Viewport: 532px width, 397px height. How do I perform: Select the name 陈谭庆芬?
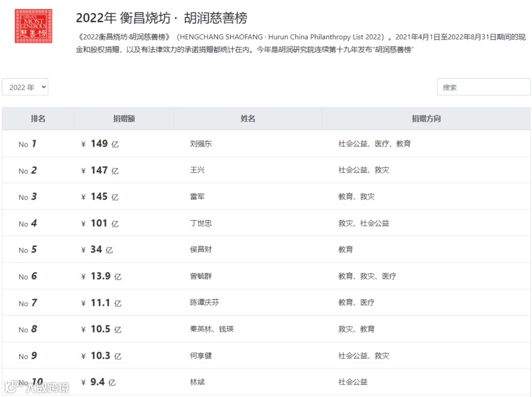(x=204, y=302)
